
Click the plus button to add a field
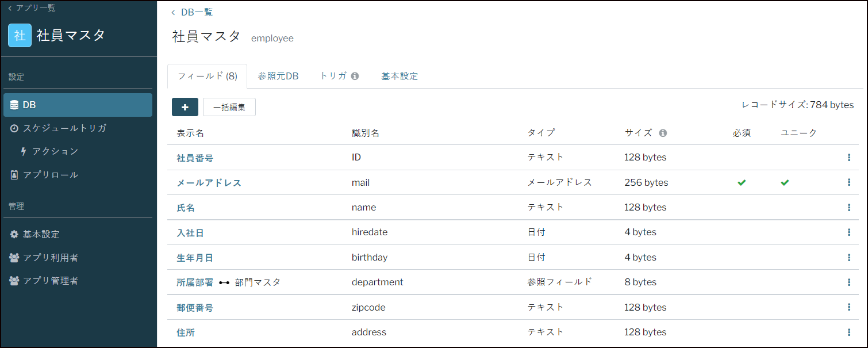pos(185,107)
